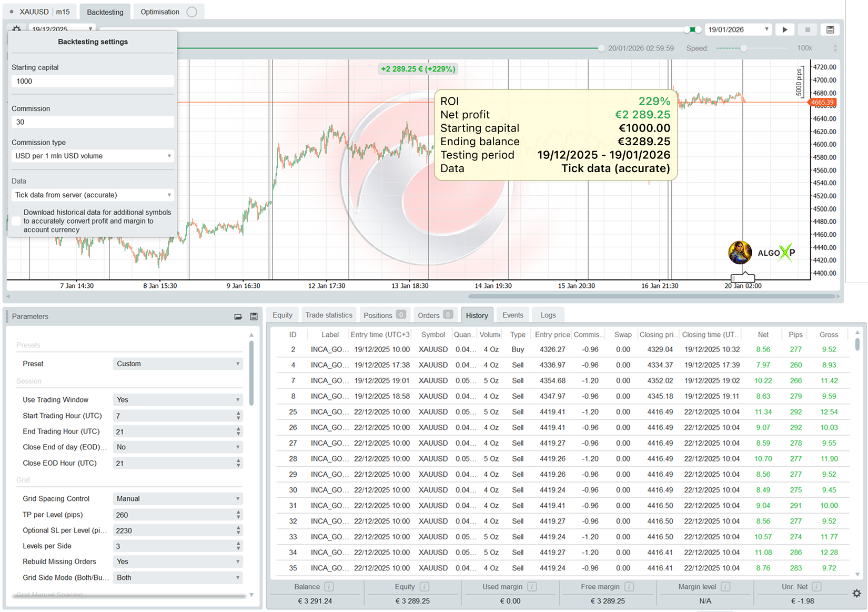Open the load parameters folder icon
The height and width of the screenshot is (612, 868).
[238, 316]
